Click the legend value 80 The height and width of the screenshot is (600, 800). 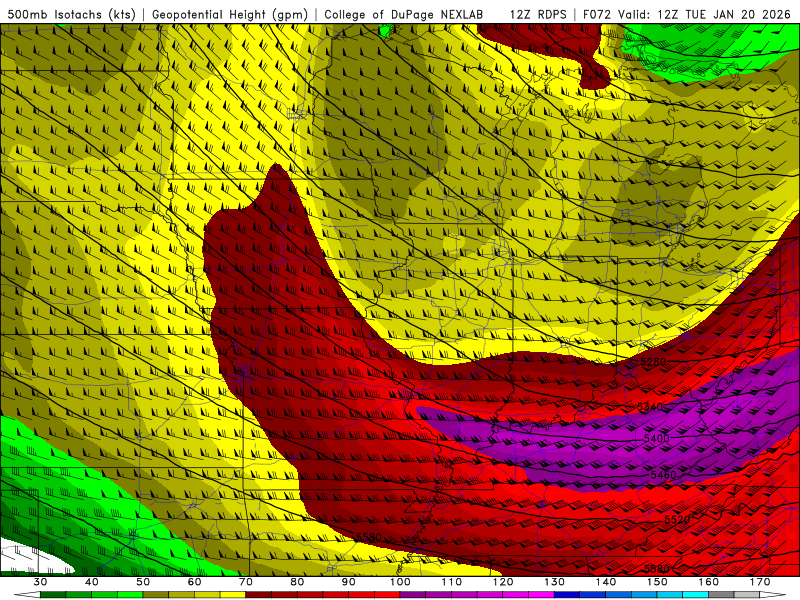click(297, 582)
